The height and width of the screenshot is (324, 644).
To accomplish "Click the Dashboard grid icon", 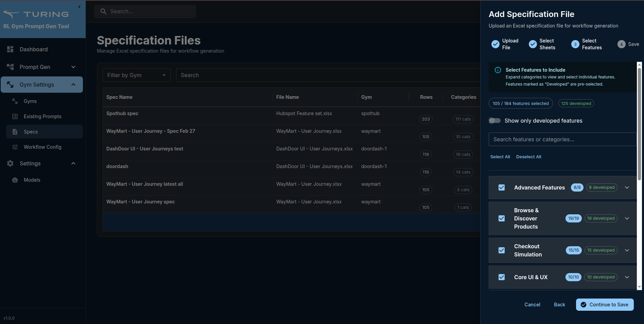I will [x=10, y=49].
